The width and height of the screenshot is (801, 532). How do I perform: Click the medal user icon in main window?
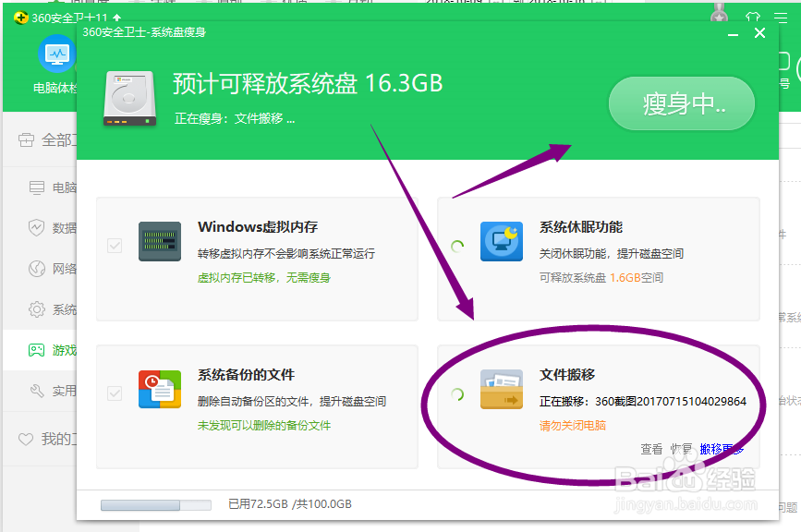[x=720, y=14]
